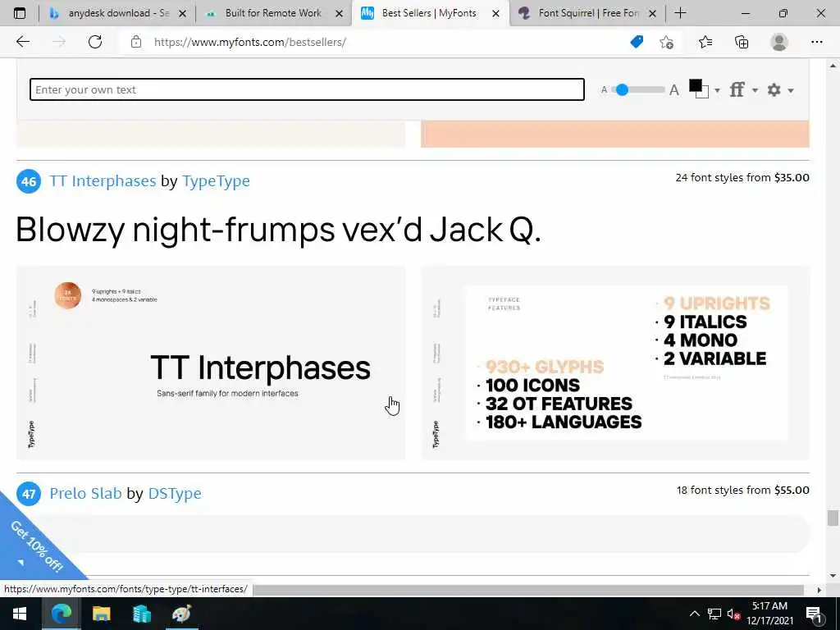Open the Favorites list icon
This screenshot has width=840, height=630.
pyautogui.click(x=705, y=42)
